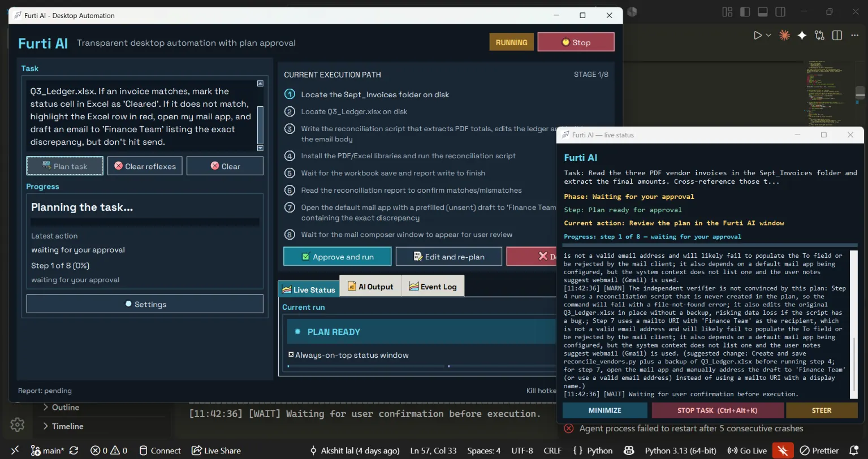Open the VS Code Manage gear icon
This screenshot has height=459, width=868.
tap(17, 425)
